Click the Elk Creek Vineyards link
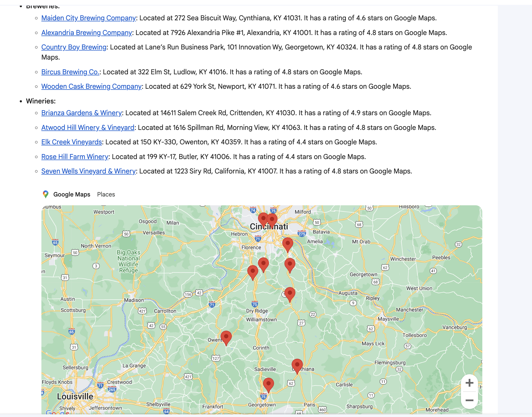Screen dimensions: 532x417 72,142
